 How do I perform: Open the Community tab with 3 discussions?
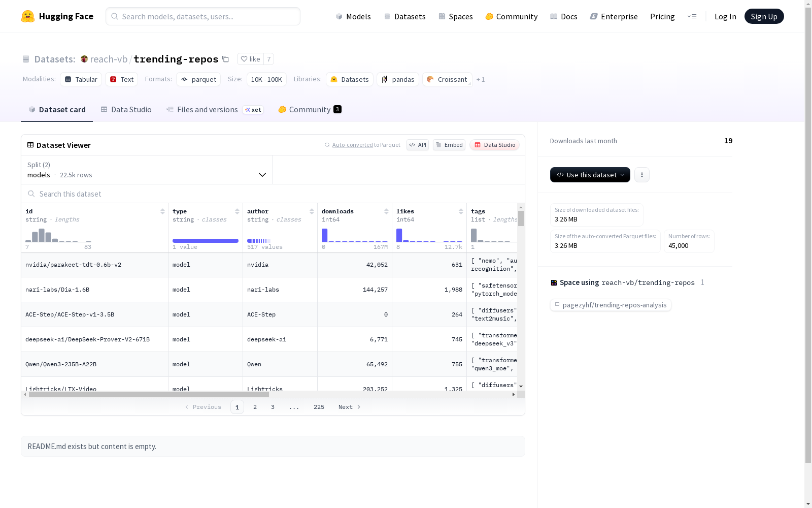click(x=310, y=110)
